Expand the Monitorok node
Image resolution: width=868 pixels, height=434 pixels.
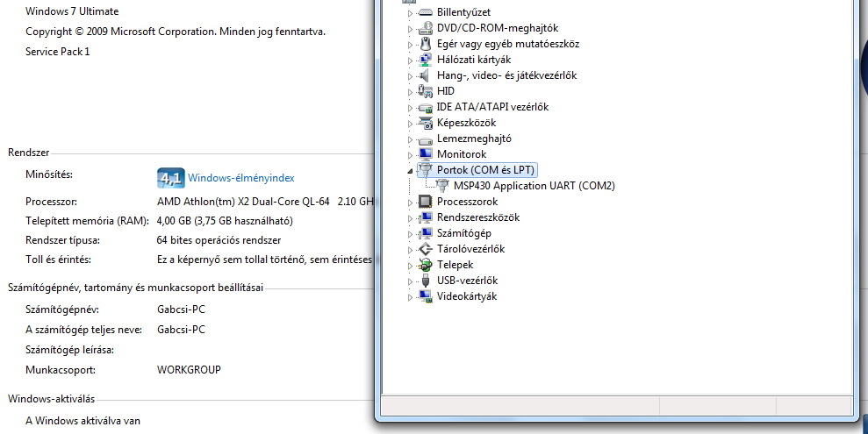pyautogui.click(x=410, y=155)
